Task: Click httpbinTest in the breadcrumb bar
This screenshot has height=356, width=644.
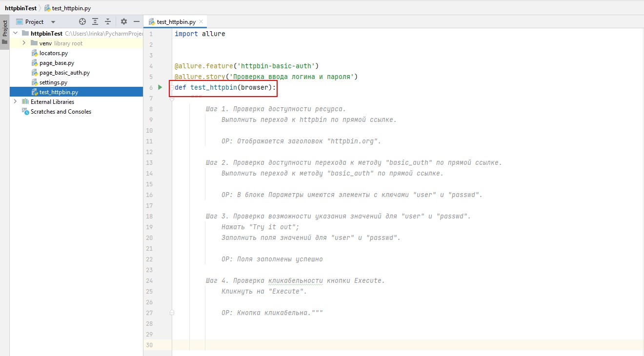Action: pos(20,8)
